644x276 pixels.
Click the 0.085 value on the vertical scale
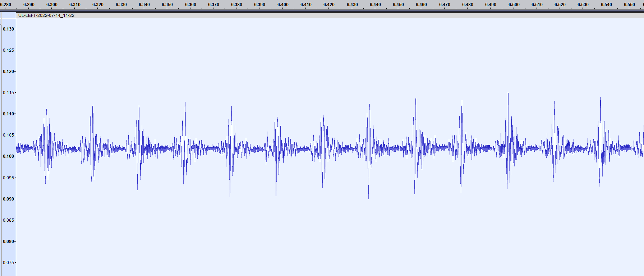(x=9, y=220)
